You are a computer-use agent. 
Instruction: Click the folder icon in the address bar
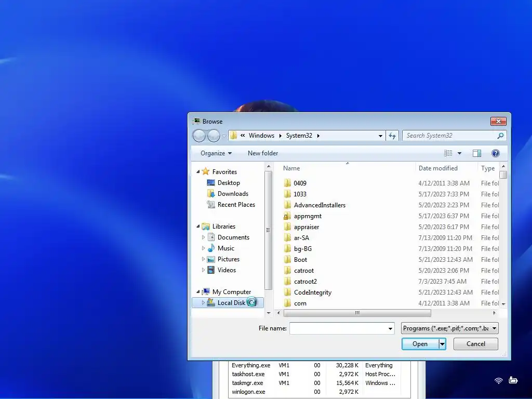click(233, 136)
